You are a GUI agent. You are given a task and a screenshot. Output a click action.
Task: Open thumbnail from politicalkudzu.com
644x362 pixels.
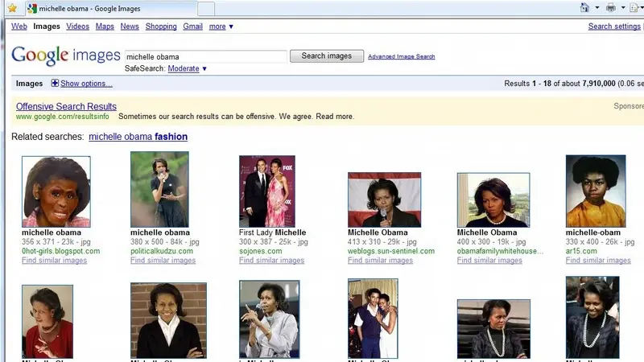[x=159, y=189]
